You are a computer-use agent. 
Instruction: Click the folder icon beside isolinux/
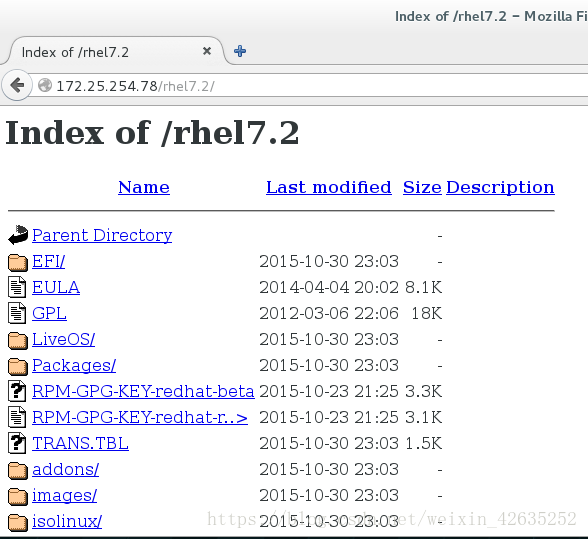(18, 521)
